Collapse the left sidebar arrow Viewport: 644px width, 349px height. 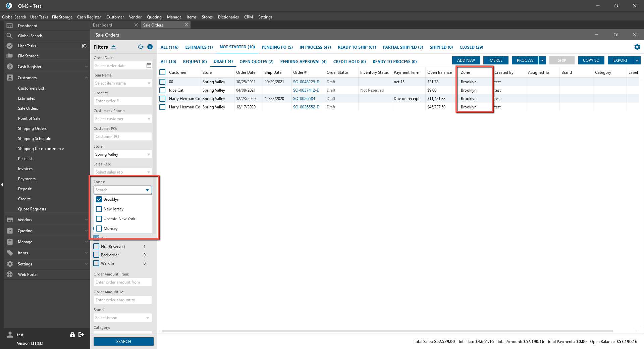click(x=2, y=185)
